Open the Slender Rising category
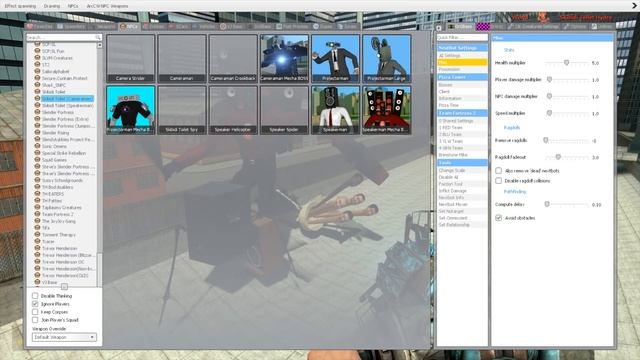The width and height of the screenshot is (640, 360). tap(56, 133)
